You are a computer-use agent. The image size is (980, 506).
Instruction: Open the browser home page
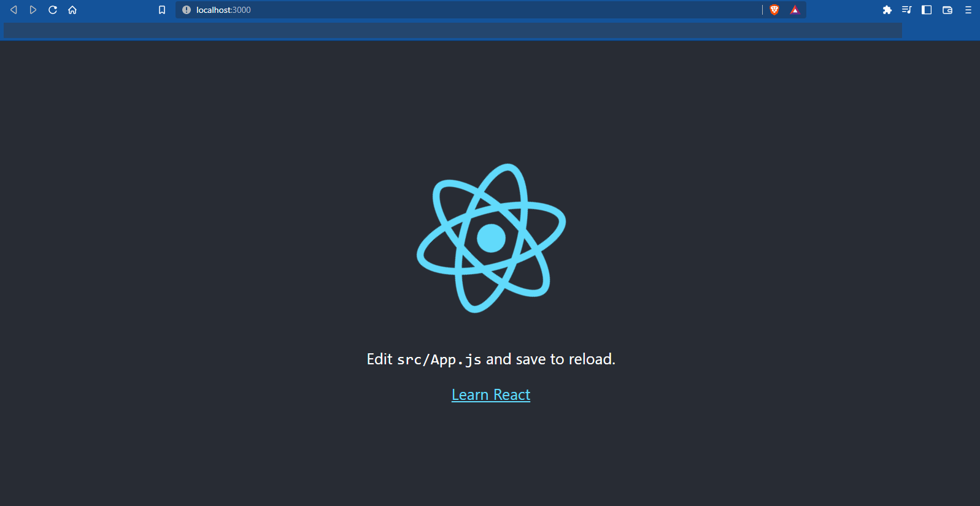coord(72,10)
